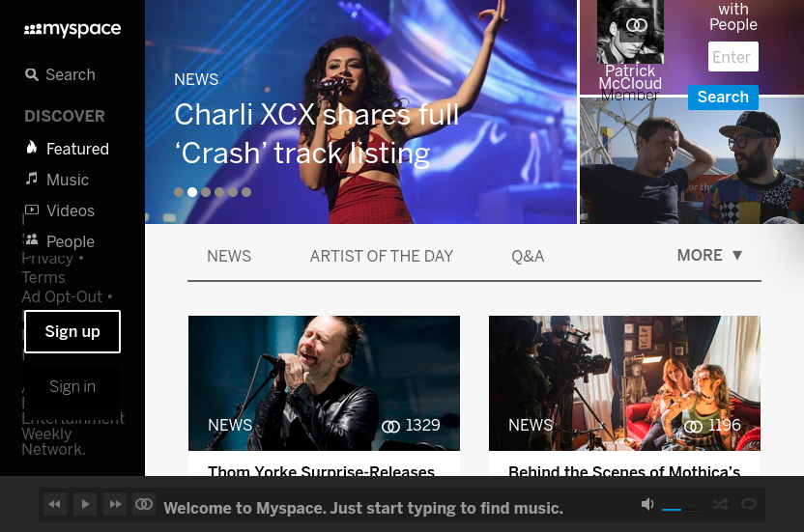This screenshot has height=532, width=804.
Task: Open the Q&A tab
Action: click(x=528, y=256)
